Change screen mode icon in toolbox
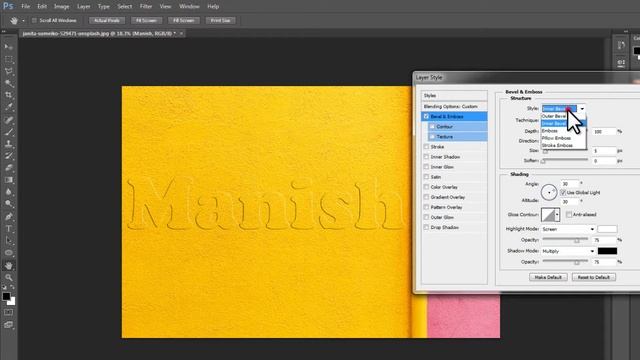The width and height of the screenshot is (640, 360). (x=9, y=325)
